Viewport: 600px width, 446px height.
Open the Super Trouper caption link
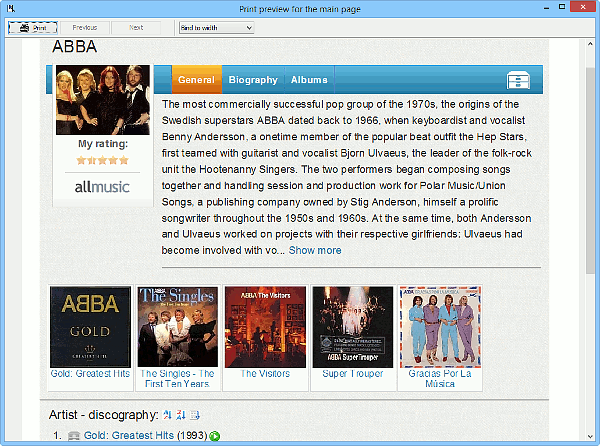(x=353, y=373)
